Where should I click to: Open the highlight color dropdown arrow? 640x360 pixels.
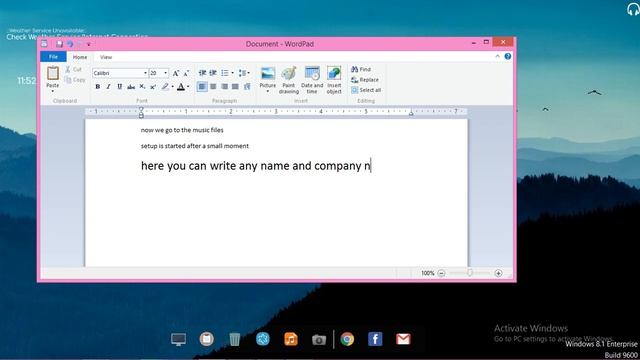172,87
